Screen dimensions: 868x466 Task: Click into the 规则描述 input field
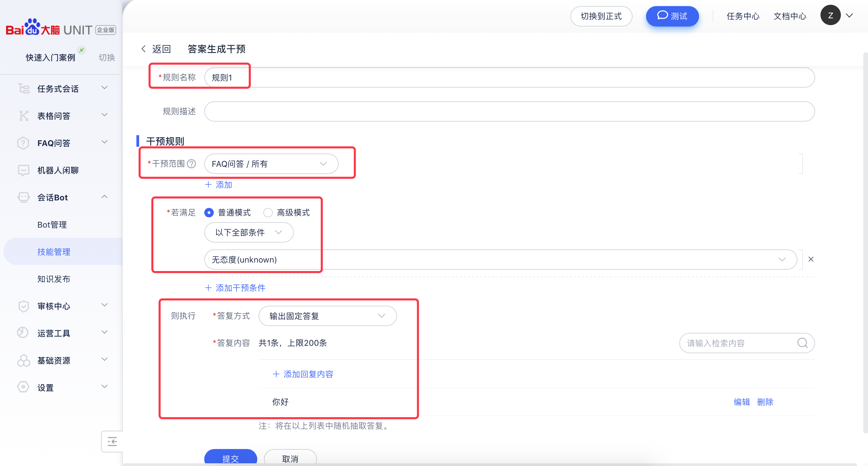pyautogui.click(x=509, y=111)
